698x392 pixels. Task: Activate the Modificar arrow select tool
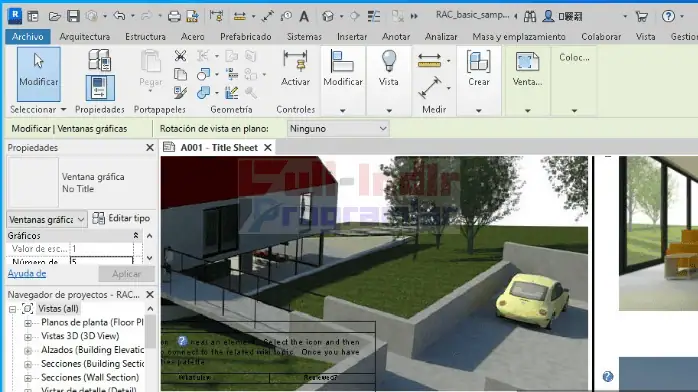click(x=39, y=74)
